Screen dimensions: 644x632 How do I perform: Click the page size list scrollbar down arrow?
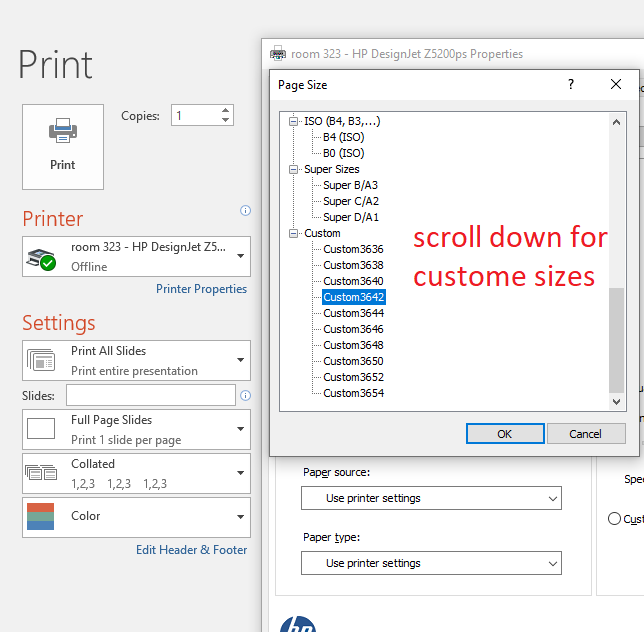(617, 401)
